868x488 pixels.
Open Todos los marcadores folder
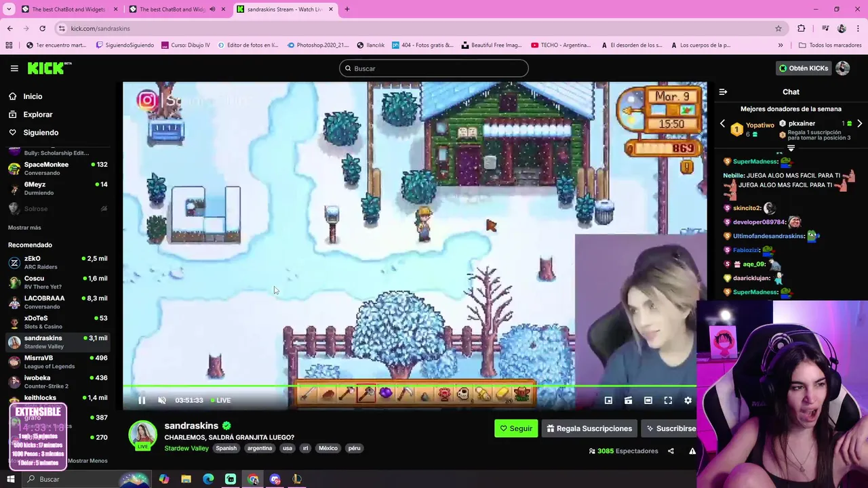pyautogui.click(x=830, y=45)
